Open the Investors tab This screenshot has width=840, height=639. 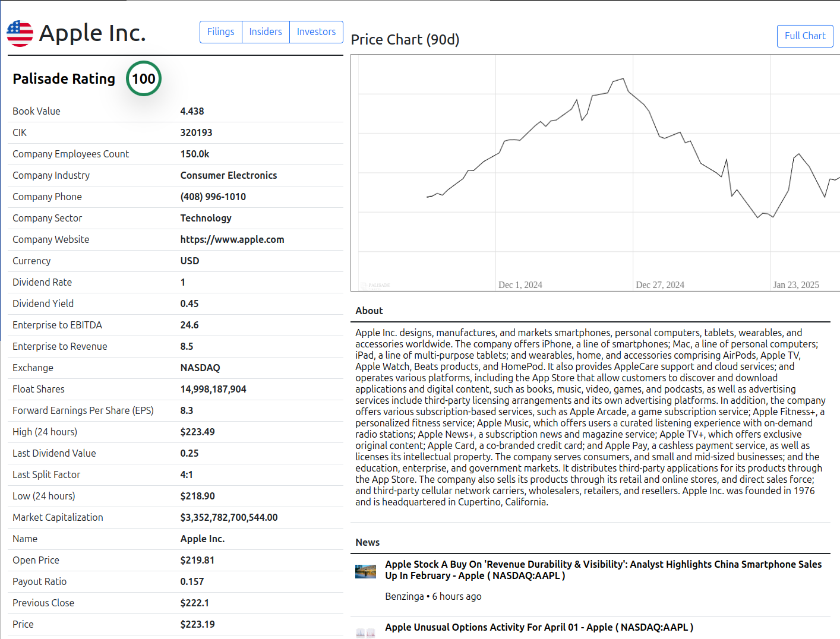click(316, 32)
